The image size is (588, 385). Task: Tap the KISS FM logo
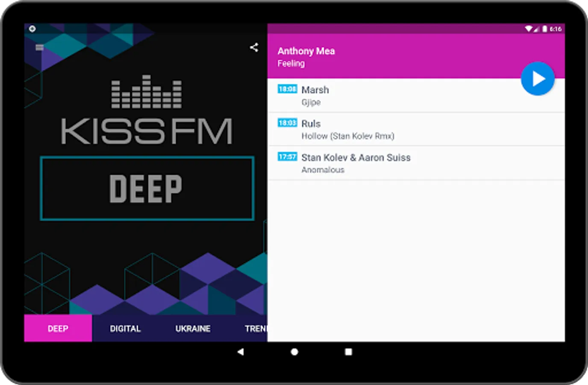tap(147, 110)
